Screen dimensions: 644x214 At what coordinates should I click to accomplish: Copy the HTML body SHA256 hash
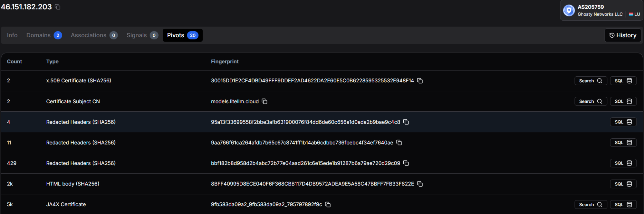(x=420, y=184)
